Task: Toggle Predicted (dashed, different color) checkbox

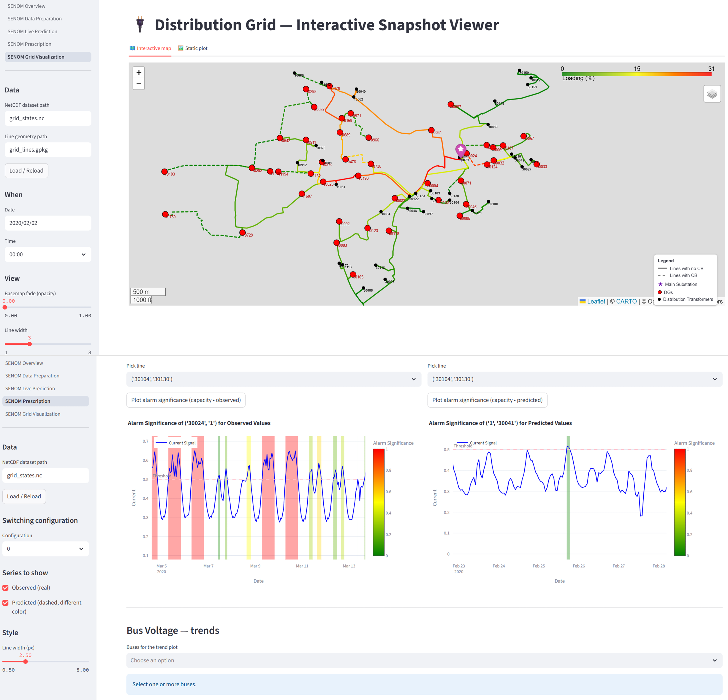Action: 6,603
